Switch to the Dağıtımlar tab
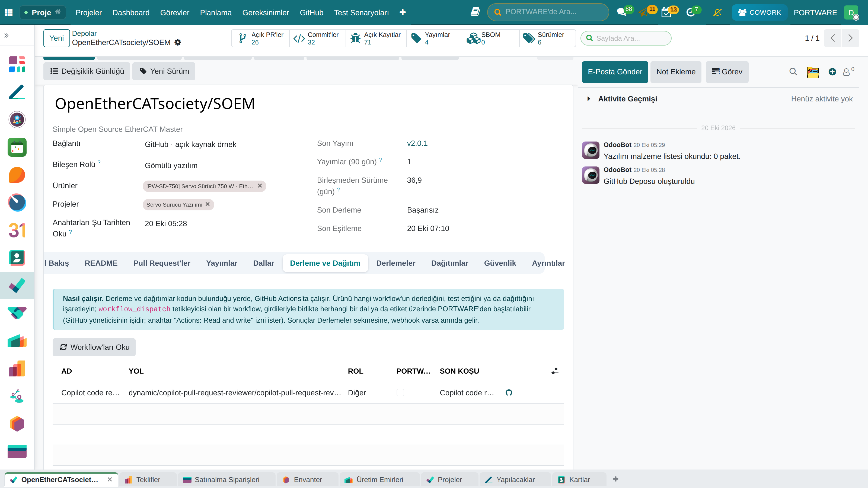This screenshot has width=868, height=488. pos(449,263)
